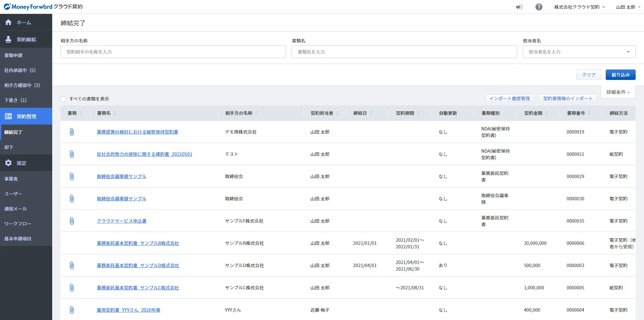Sort by the 契約金額 column arrows
644x320 pixels.
click(x=547, y=113)
